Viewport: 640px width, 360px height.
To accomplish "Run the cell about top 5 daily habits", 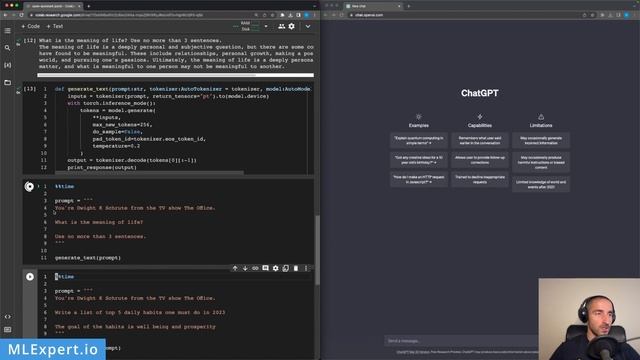I will tap(30, 277).
